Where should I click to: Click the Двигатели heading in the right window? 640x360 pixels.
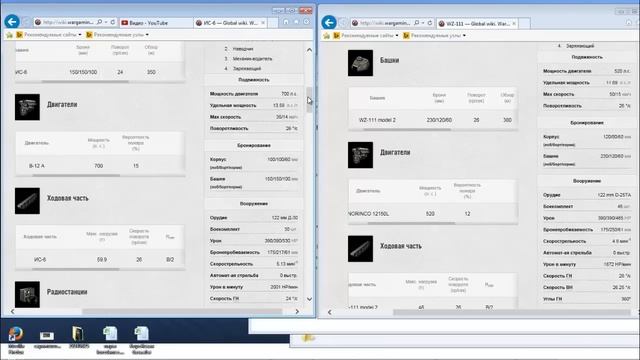(x=395, y=152)
